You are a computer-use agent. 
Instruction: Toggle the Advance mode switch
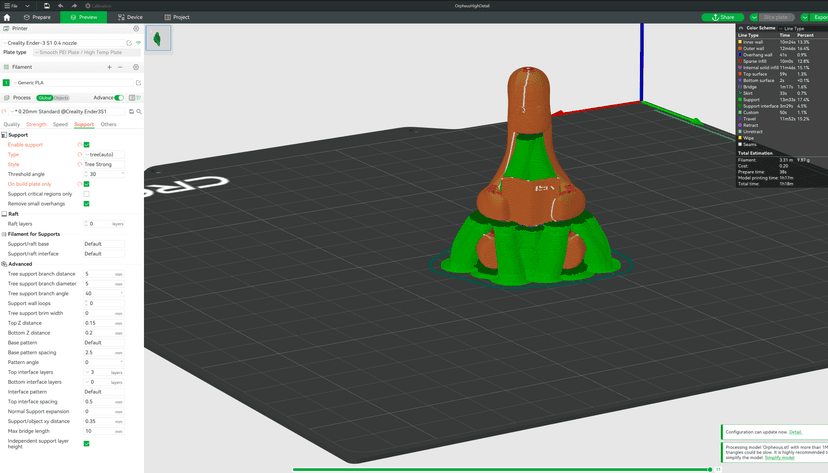pyautogui.click(x=119, y=98)
